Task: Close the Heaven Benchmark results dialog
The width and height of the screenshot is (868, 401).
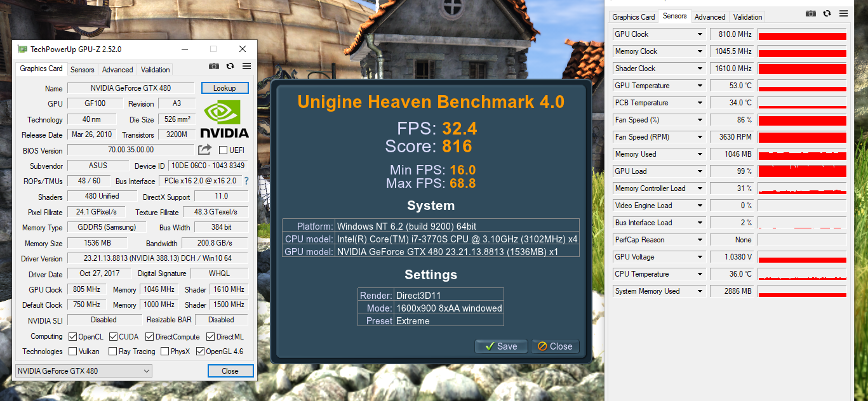Action: click(x=555, y=346)
